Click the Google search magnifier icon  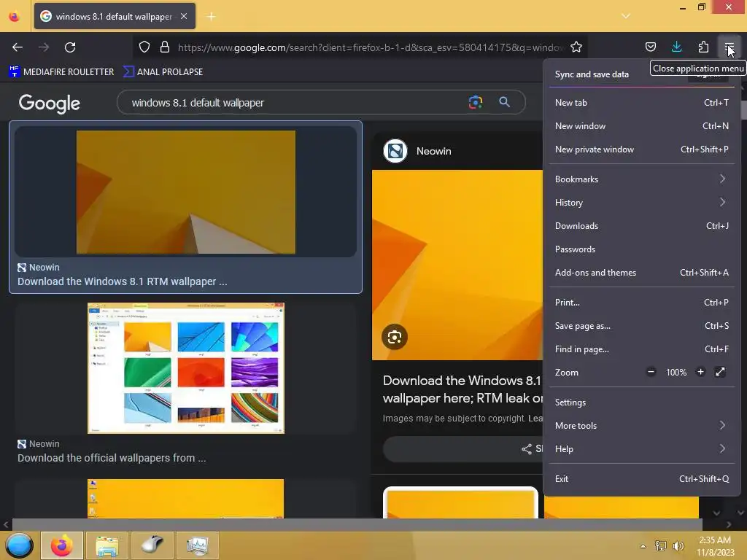click(504, 102)
